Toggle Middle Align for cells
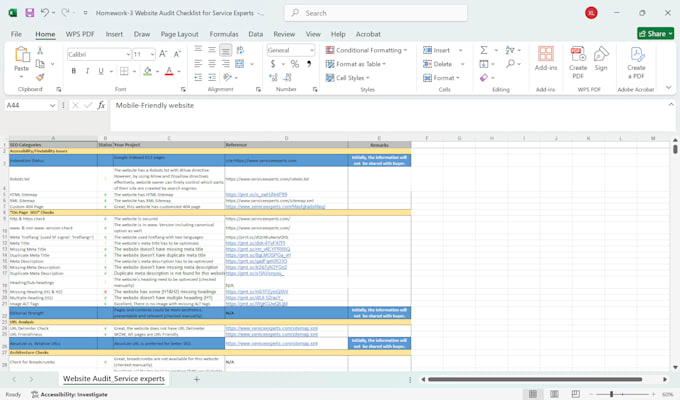Screen dimensions: 680x400 (212, 50)
